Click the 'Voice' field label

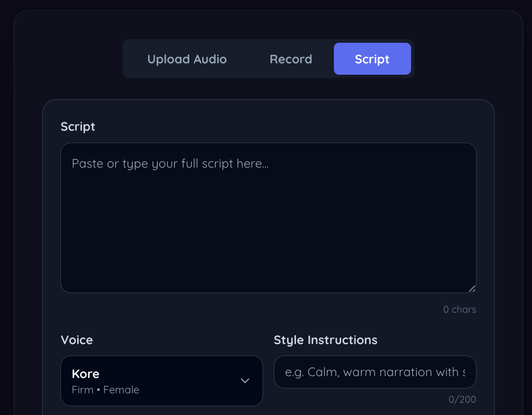click(x=77, y=340)
